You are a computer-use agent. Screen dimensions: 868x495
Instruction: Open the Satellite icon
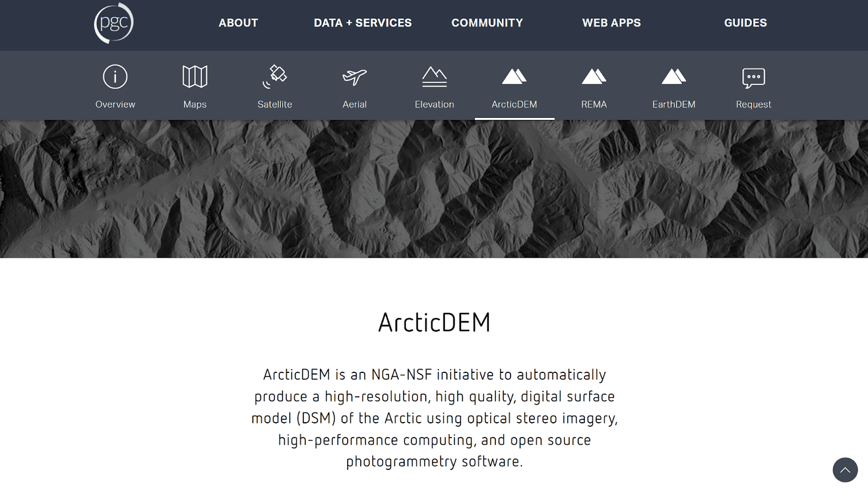coord(275,77)
